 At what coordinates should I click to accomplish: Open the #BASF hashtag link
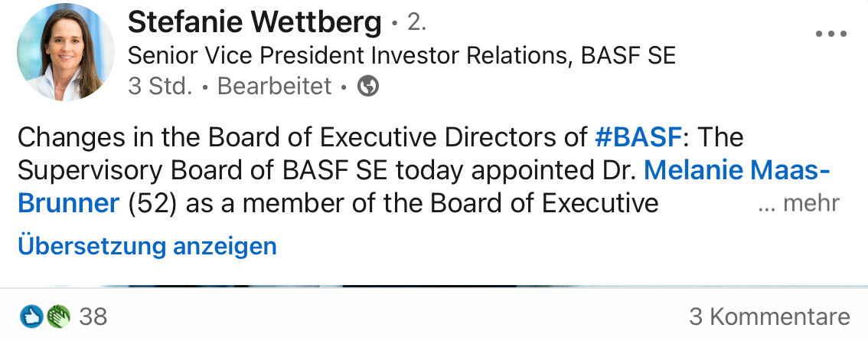[x=638, y=138]
